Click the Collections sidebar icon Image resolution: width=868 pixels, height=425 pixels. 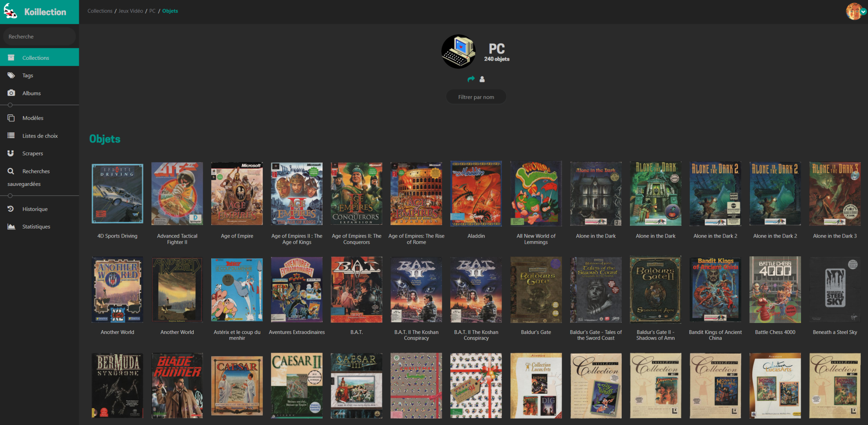coord(11,58)
